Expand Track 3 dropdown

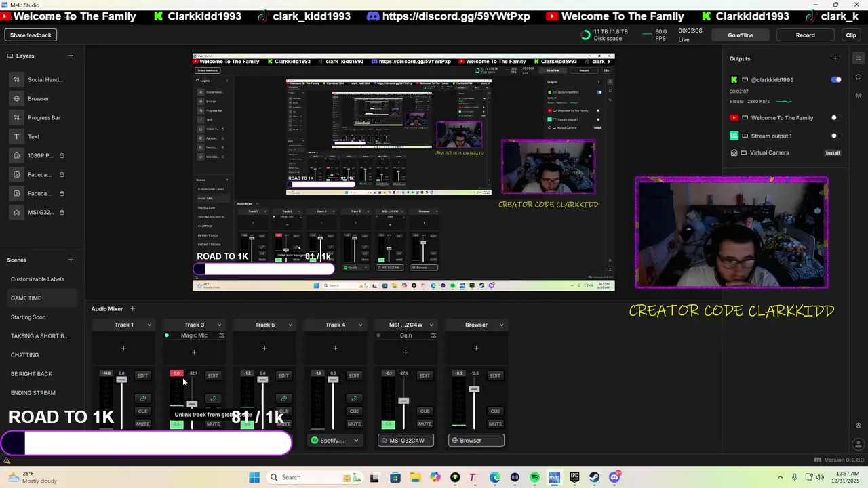point(219,325)
